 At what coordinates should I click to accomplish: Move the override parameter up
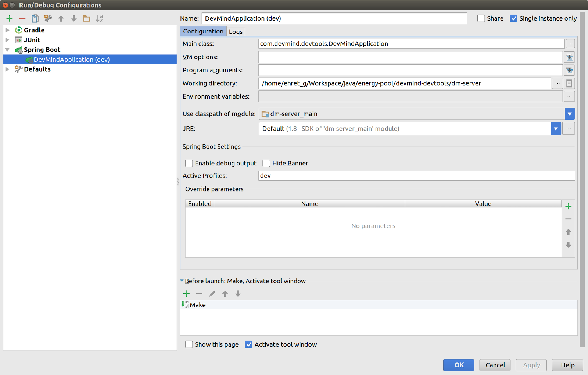tap(569, 232)
